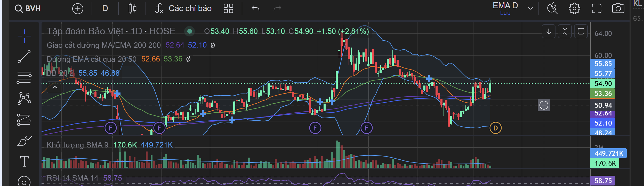This screenshot has height=186, width=644.
Task: Click the 55.77 price scale label
Action: 603,74
